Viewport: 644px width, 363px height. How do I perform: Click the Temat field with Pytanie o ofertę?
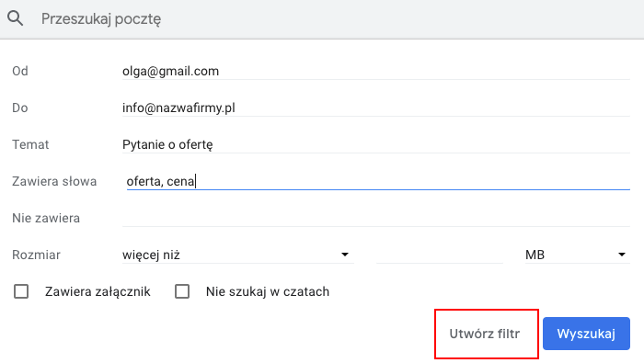pos(375,144)
